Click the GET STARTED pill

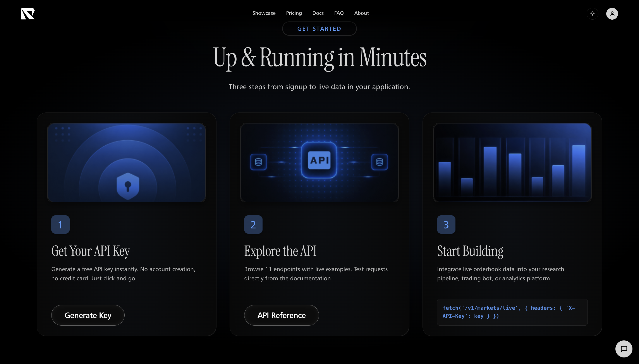click(x=319, y=29)
